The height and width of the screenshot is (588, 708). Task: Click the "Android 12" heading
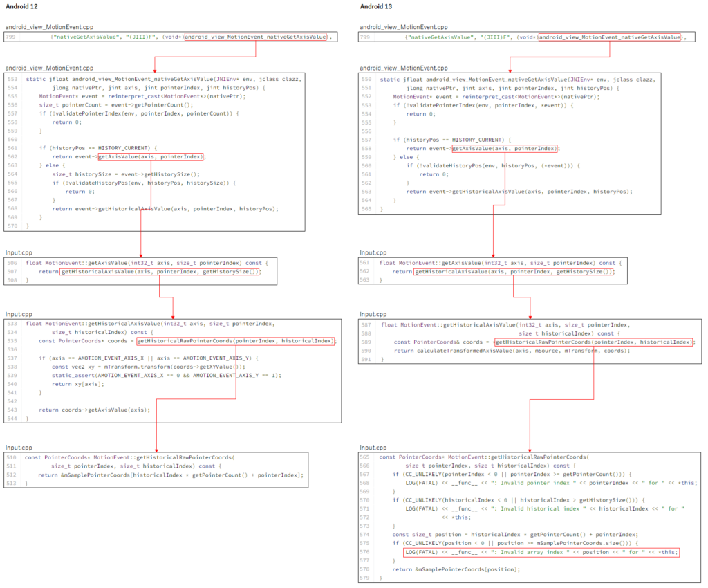[x=21, y=6]
